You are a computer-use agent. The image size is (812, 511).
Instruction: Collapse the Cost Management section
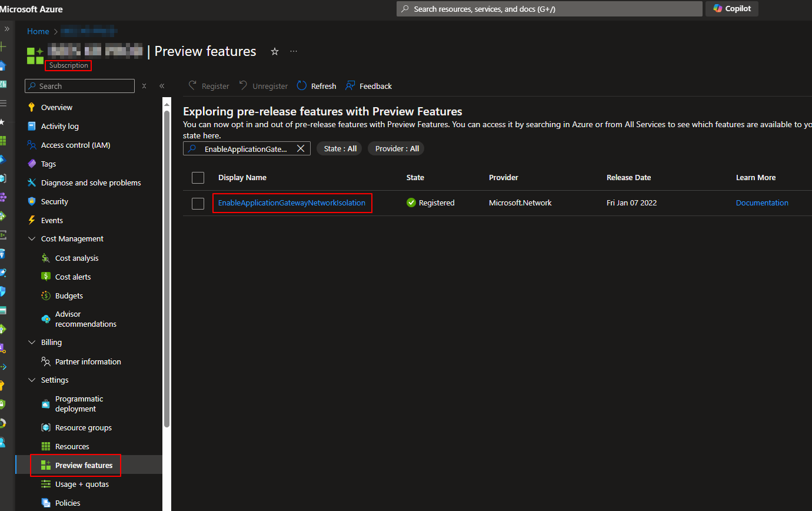(x=32, y=239)
